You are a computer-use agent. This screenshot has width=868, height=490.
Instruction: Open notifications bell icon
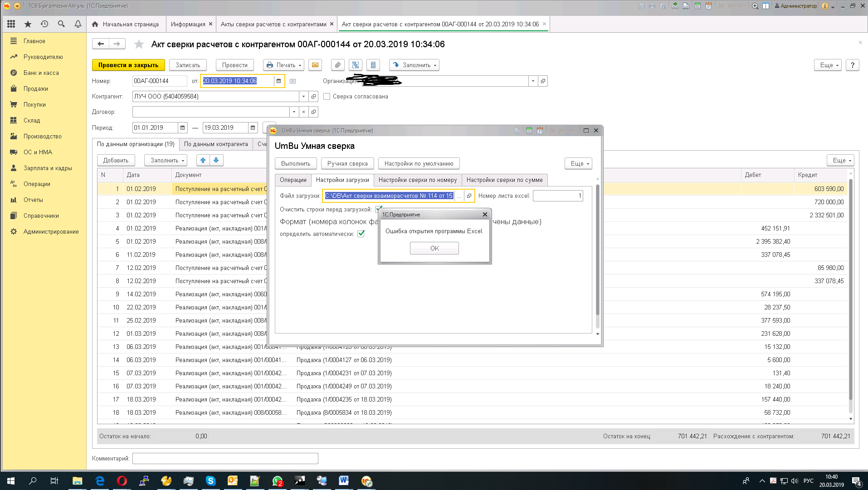(x=78, y=24)
